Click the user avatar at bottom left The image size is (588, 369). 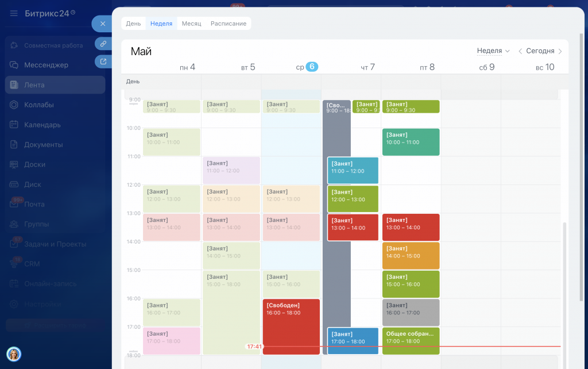click(14, 354)
